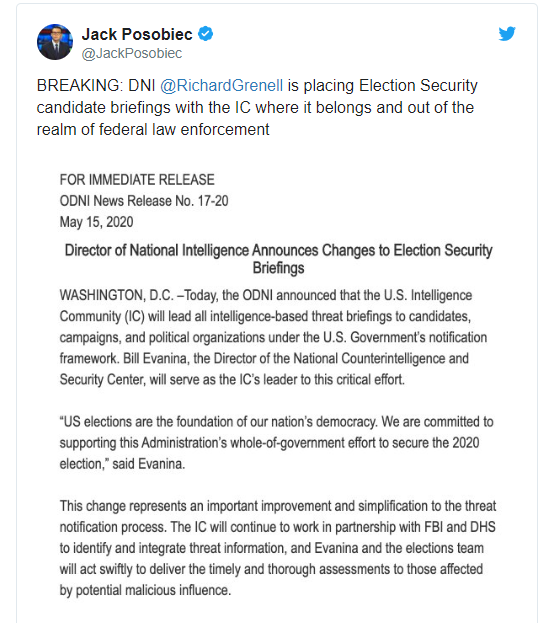The height and width of the screenshot is (623, 547).
Task: Click 'Election Security' in the tweet text
Action: [x=418, y=86]
